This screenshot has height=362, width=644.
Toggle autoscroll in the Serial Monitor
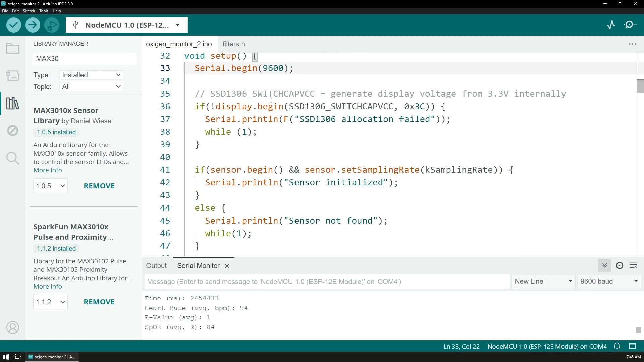[x=604, y=266]
